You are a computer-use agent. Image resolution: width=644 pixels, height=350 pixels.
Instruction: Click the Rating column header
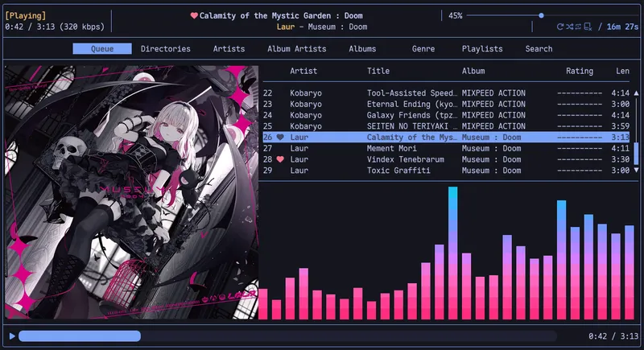click(x=580, y=71)
